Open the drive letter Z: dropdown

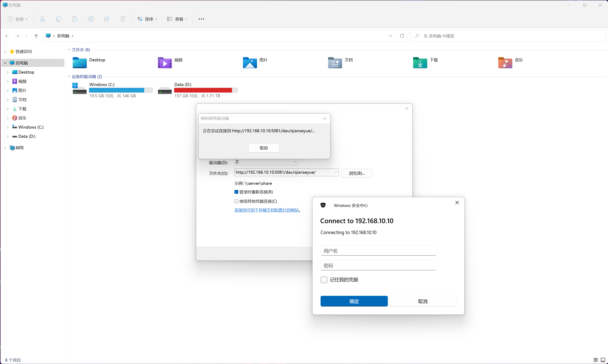(x=295, y=162)
